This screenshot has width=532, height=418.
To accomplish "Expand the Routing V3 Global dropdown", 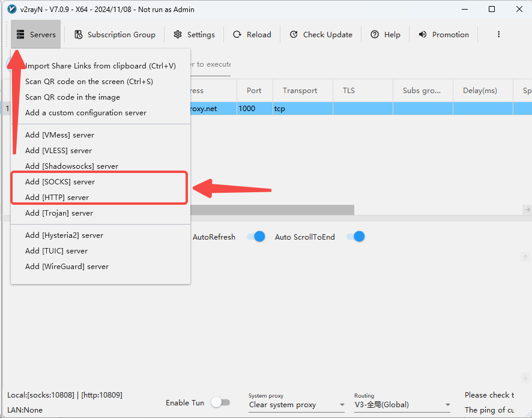I will [402, 405].
